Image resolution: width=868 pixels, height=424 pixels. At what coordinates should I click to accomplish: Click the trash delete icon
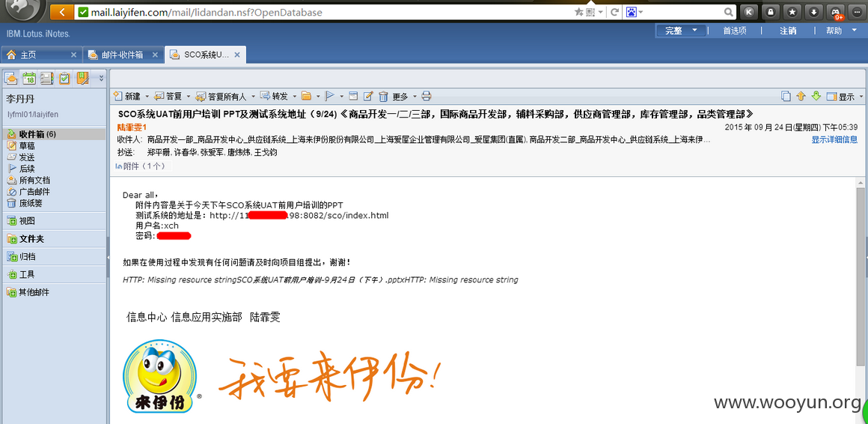pos(383,97)
